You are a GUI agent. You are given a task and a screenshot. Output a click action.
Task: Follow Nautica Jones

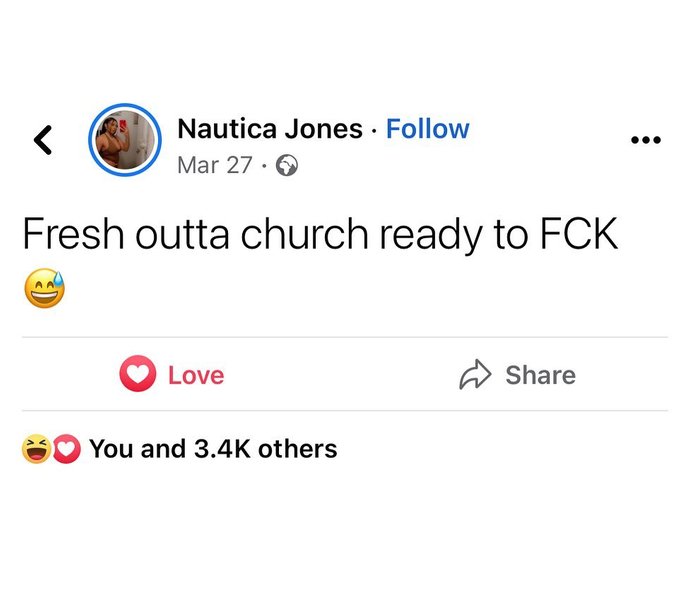[x=427, y=129]
